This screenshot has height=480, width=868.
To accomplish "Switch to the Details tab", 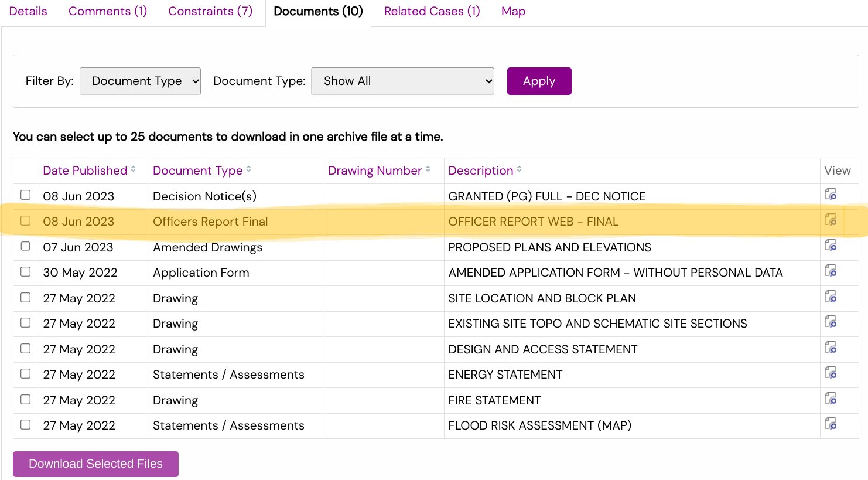I will [28, 11].
